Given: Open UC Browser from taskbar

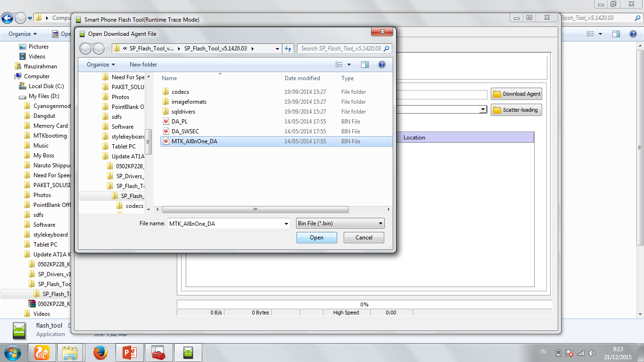Looking at the screenshot, I should (41, 353).
